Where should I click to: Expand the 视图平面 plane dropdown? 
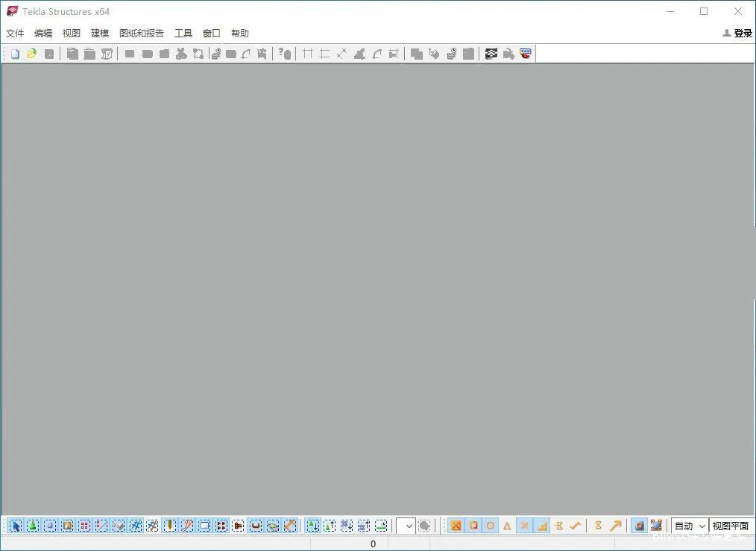pos(731,526)
